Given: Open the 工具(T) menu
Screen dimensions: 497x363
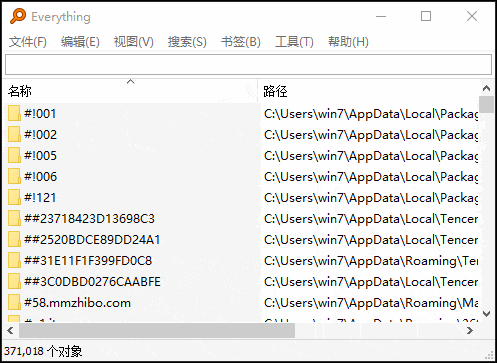Looking at the screenshot, I should [294, 42].
